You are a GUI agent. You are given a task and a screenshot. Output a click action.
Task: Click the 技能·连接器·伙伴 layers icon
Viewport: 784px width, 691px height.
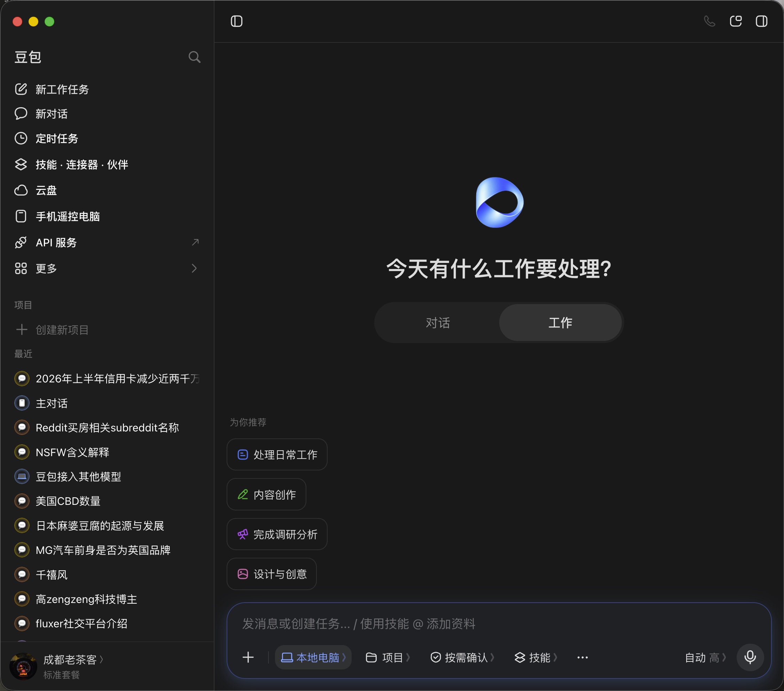click(21, 165)
